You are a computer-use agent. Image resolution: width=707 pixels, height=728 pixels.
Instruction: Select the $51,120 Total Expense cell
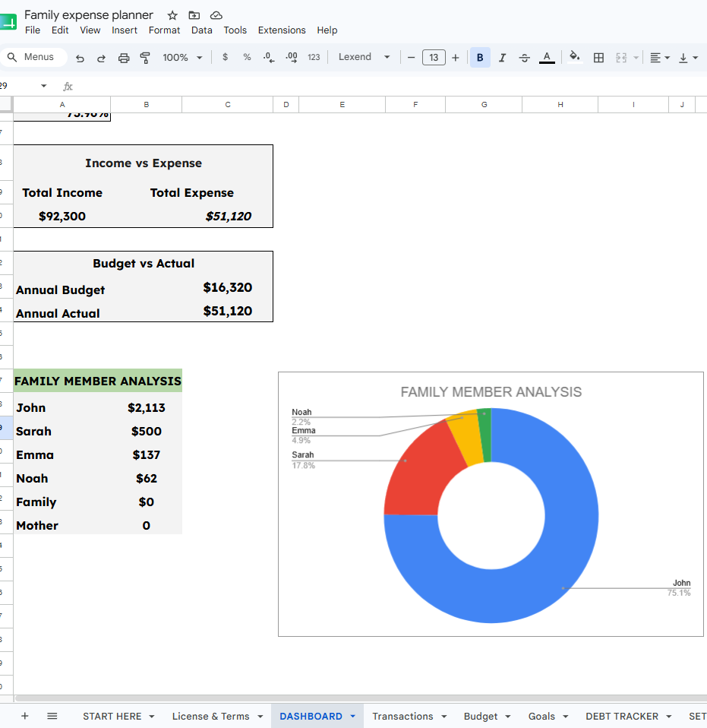point(228,216)
